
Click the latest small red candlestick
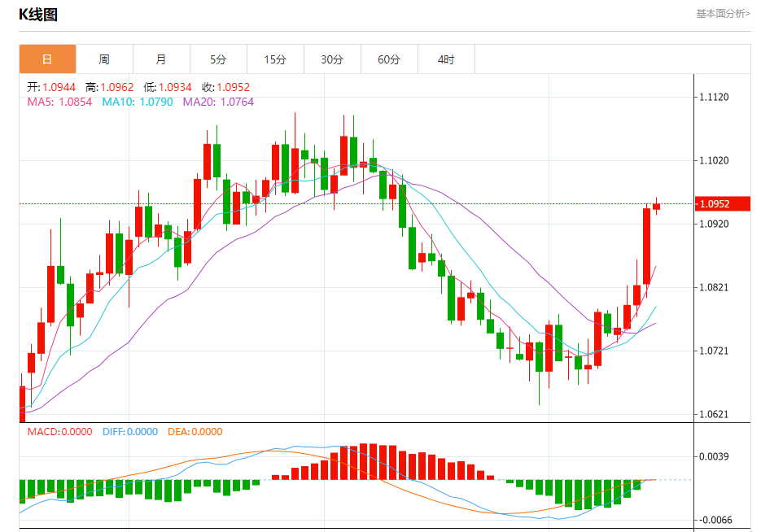coord(656,206)
